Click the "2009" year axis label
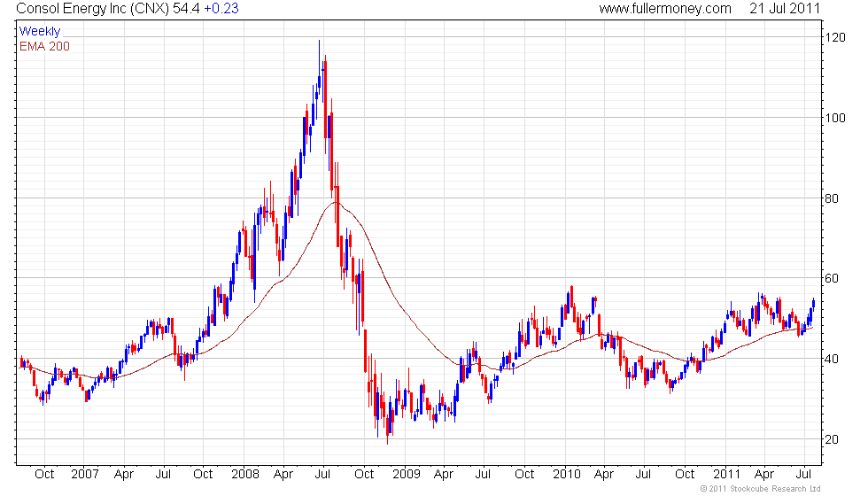The width and height of the screenshot is (868, 496). coord(407,475)
